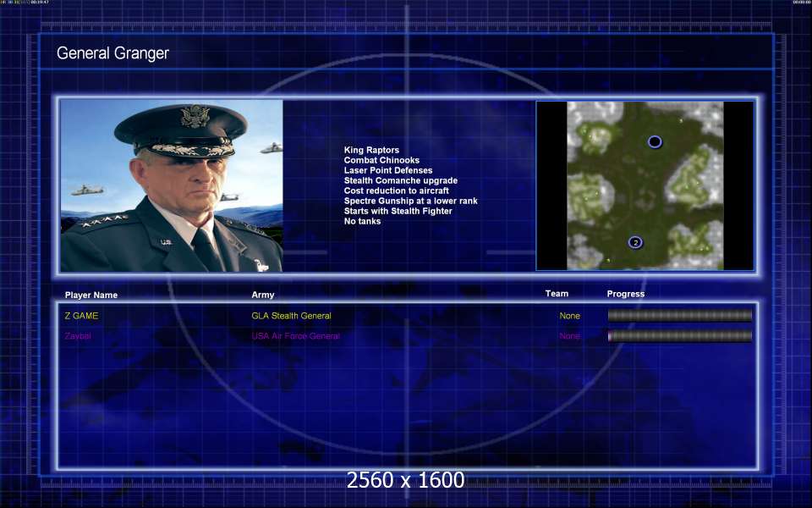Select the King Raptors ability line

tap(371, 151)
